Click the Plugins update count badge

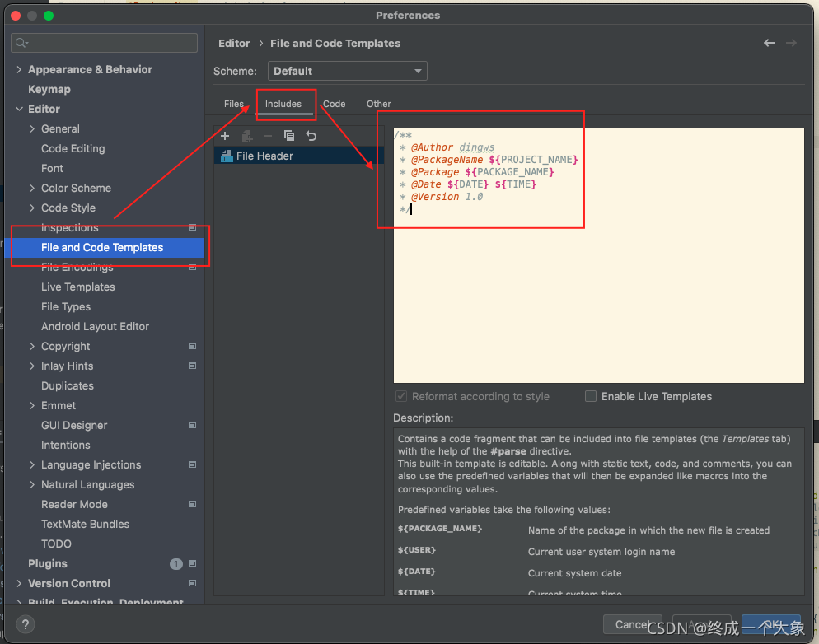point(176,563)
